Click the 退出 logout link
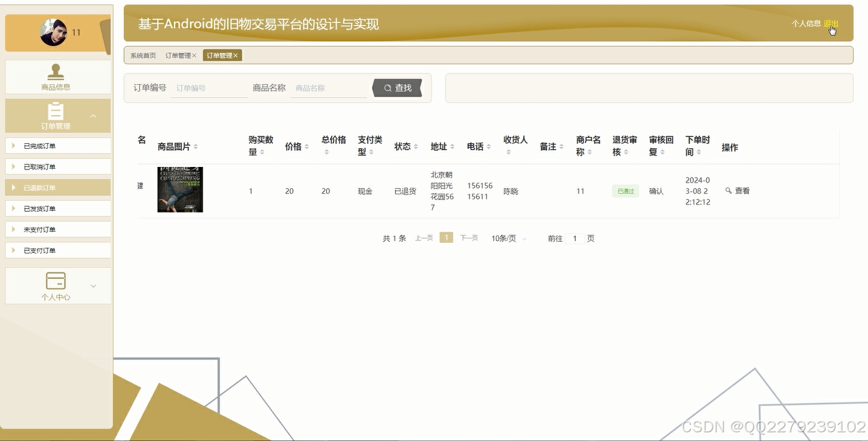 pos(830,22)
